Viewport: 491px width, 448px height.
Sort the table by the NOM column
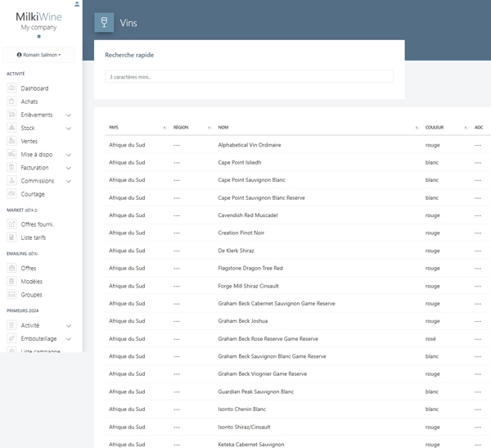223,128
